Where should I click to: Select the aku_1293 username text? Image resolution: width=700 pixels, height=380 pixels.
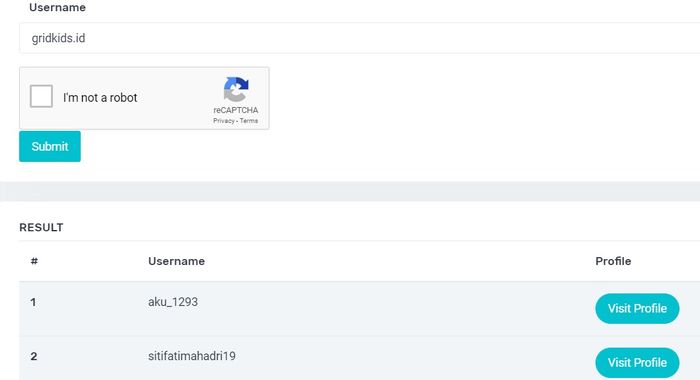pyautogui.click(x=173, y=302)
